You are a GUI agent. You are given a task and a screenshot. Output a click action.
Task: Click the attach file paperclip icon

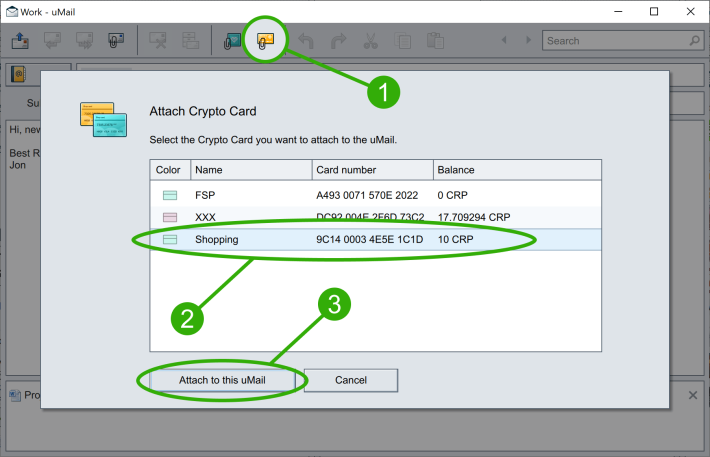coord(116,40)
